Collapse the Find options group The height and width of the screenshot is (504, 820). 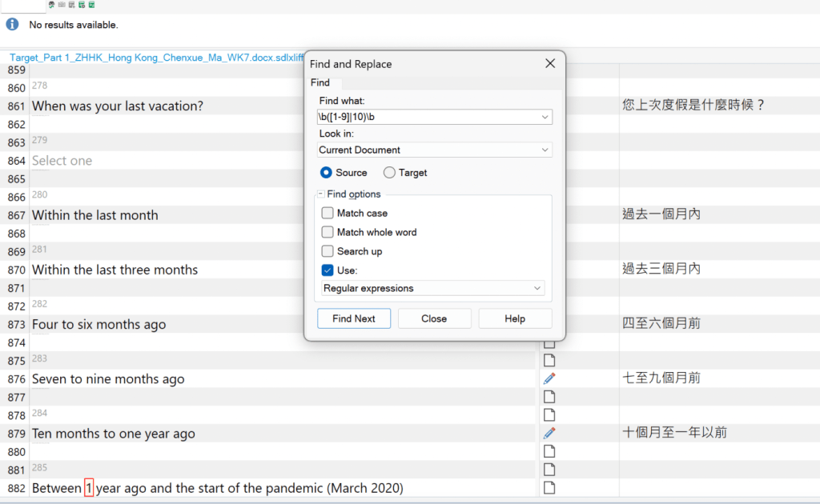pos(320,194)
